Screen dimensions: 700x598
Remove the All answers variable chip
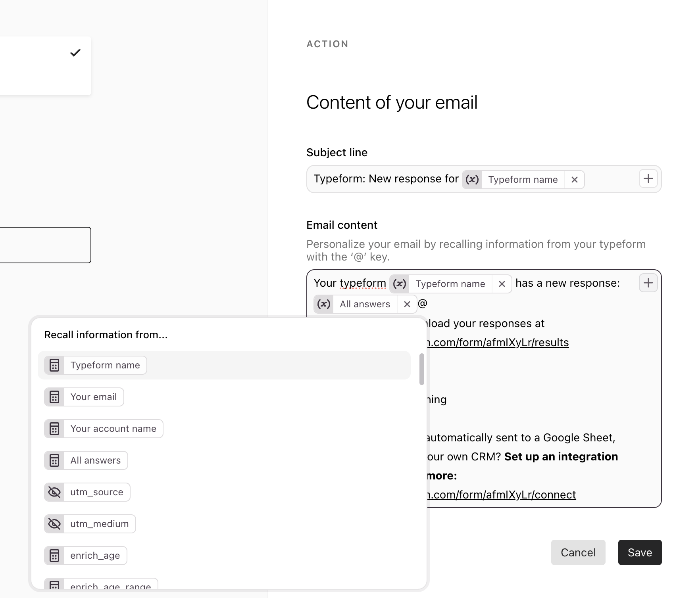click(407, 304)
